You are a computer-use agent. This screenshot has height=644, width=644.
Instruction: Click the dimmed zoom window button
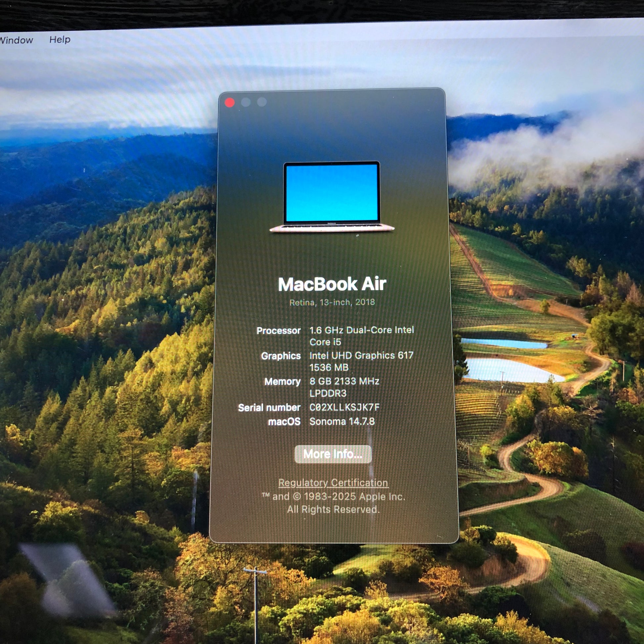point(262,102)
